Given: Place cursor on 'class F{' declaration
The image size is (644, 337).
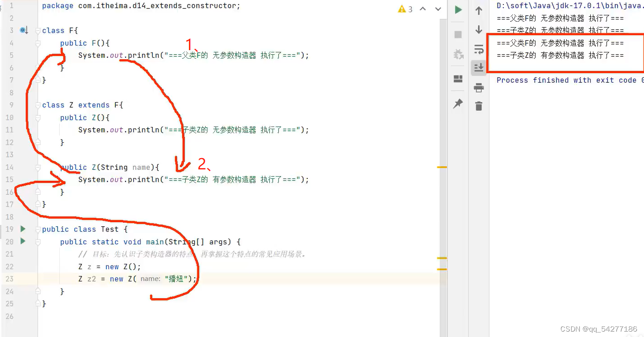Looking at the screenshot, I should point(60,31).
